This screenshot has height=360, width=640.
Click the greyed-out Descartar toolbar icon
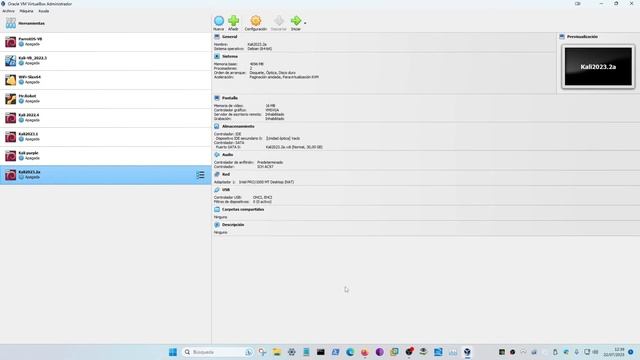tap(278, 20)
